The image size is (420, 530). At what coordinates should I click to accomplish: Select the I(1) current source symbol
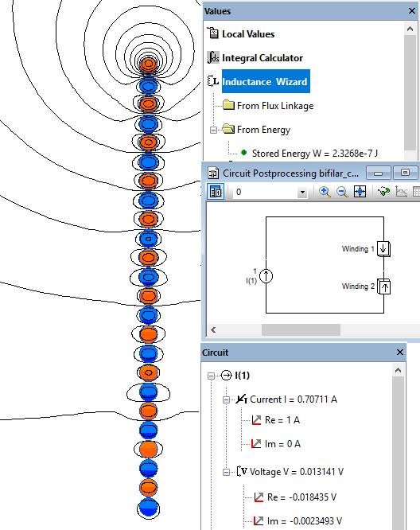pos(266,276)
